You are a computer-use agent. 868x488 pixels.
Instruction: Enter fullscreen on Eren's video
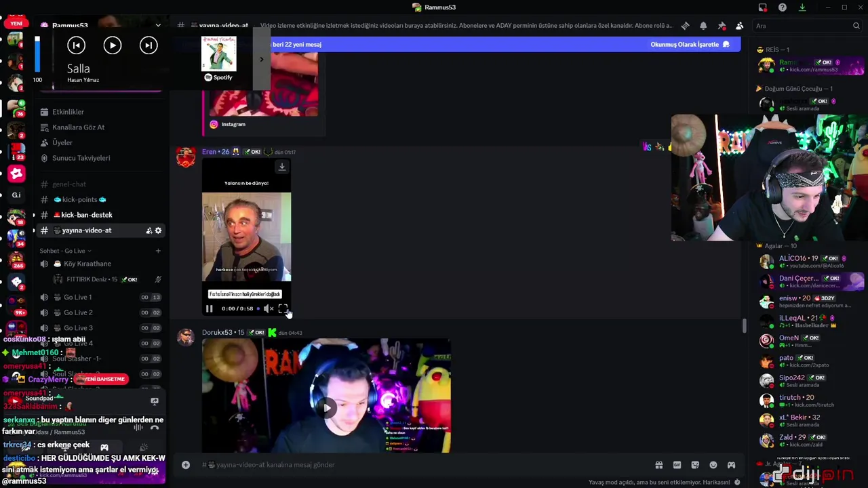283,308
